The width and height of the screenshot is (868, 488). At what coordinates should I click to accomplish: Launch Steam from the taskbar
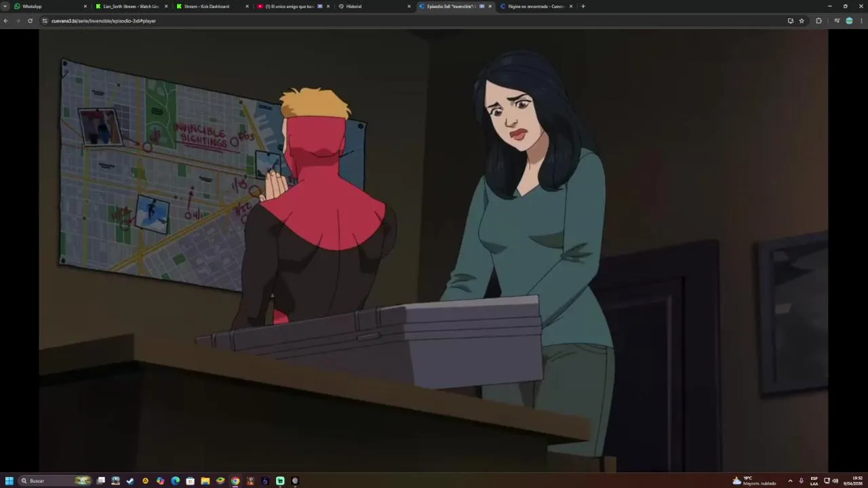[x=130, y=481]
